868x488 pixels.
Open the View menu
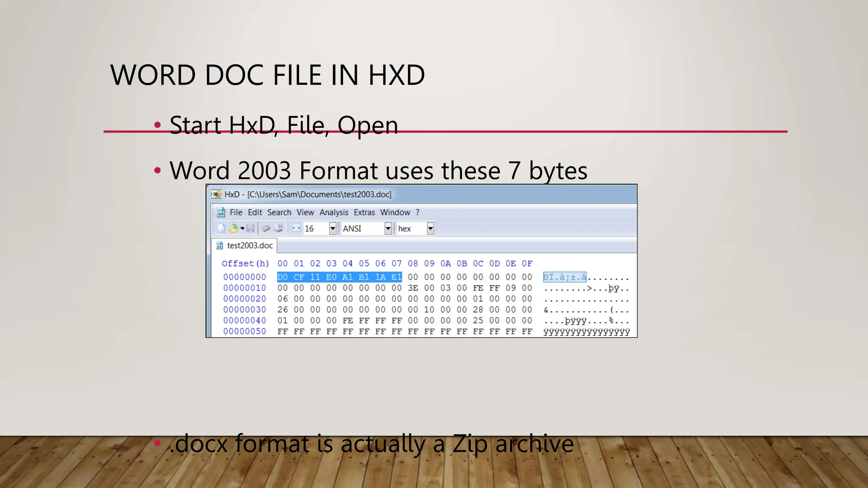pyautogui.click(x=305, y=212)
